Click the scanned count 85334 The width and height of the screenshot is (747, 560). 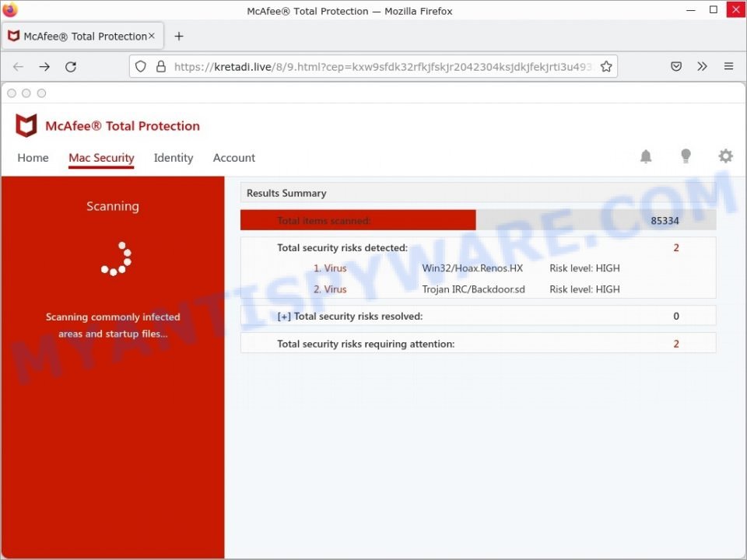pos(665,220)
